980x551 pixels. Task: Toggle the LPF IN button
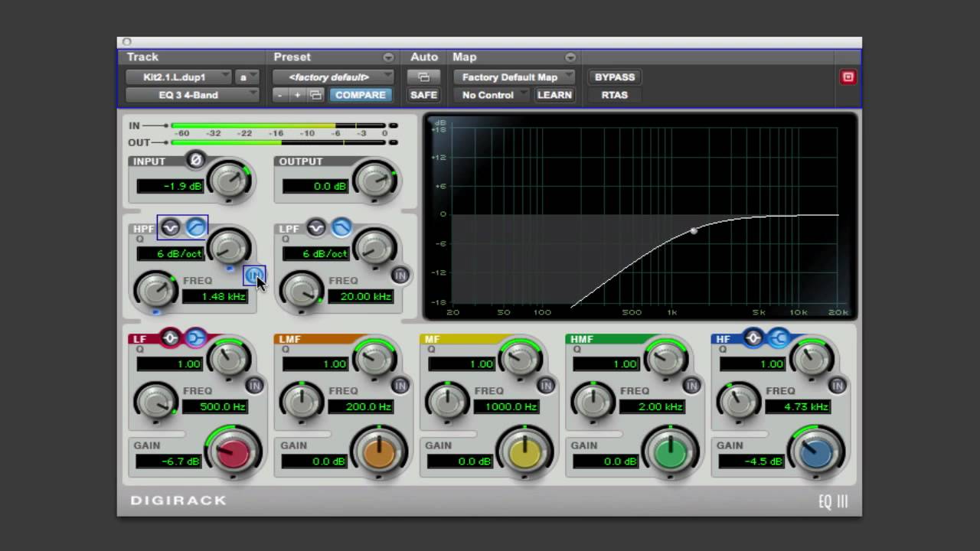pos(400,275)
